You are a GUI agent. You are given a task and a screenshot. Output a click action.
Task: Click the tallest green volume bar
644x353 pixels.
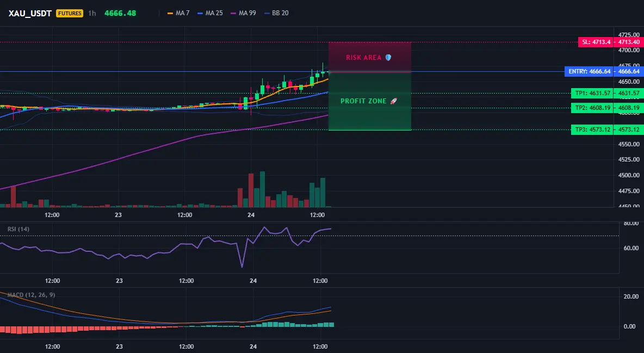click(262, 189)
